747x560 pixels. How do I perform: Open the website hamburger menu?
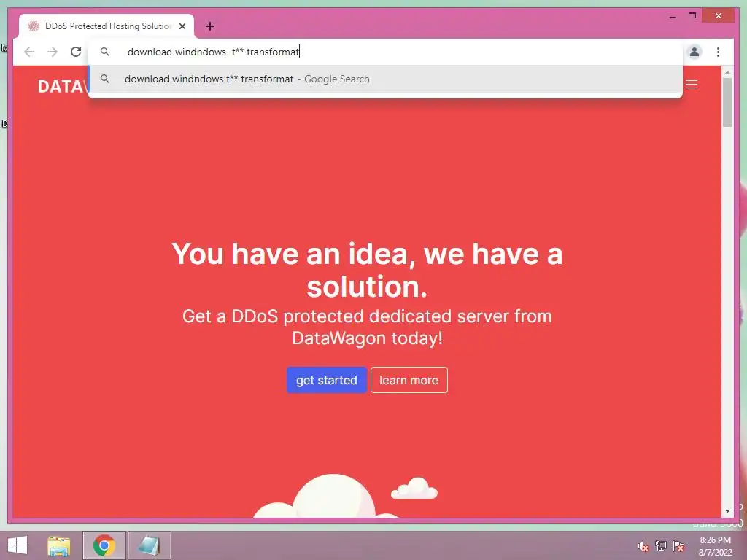tap(692, 85)
